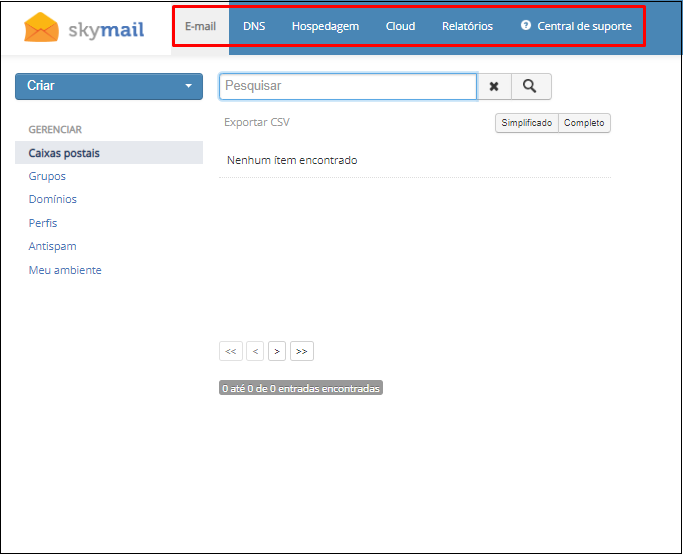Open the Hospedagem tab
The width and height of the screenshot is (683, 555).
pos(325,26)
